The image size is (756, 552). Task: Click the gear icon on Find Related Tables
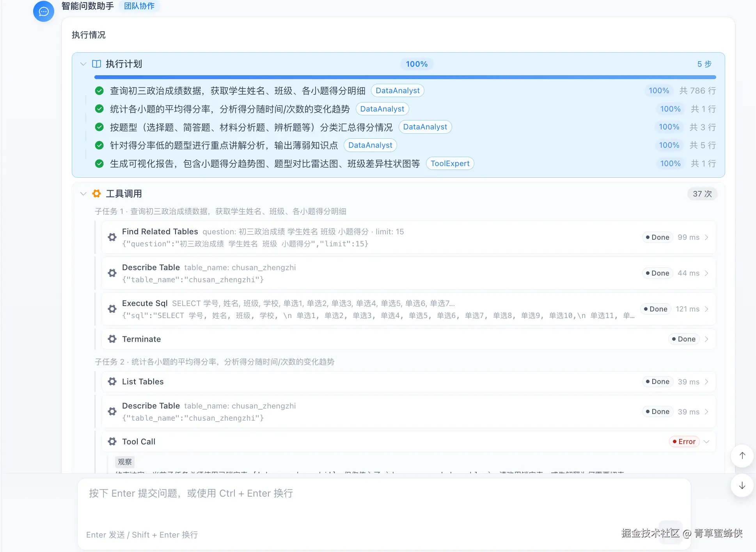[112, 237]
